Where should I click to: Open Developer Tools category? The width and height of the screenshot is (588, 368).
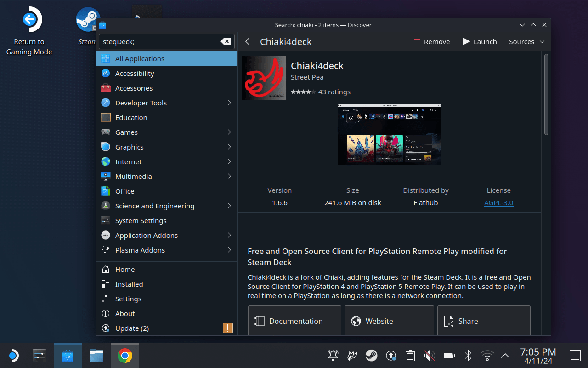(167, 103)
